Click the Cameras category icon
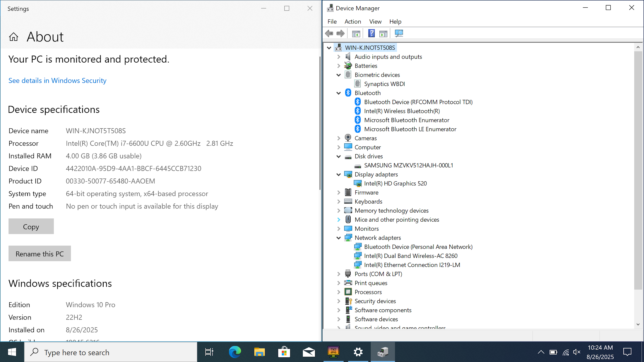 coord(348,138)
